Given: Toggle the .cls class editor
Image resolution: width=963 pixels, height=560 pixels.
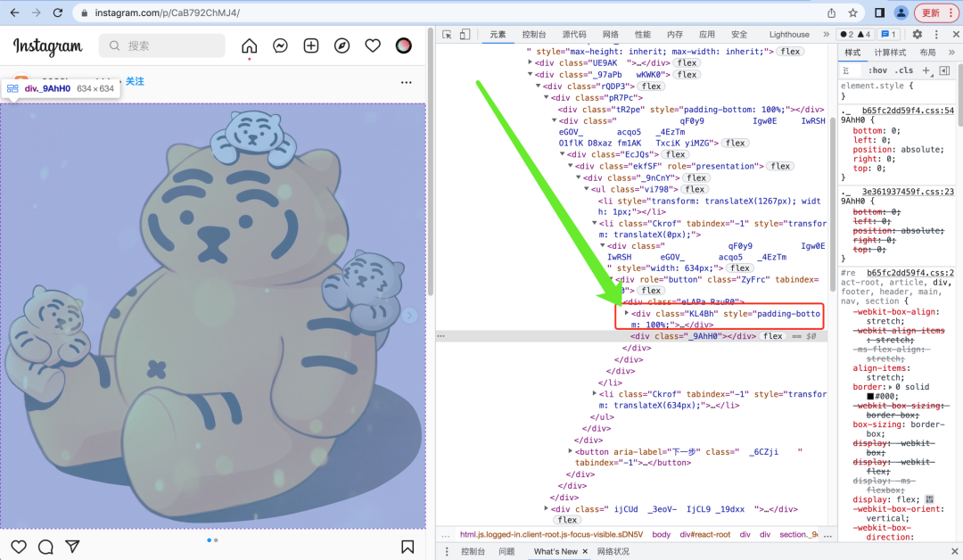Looking at the screenshot, I should point(904,70).
